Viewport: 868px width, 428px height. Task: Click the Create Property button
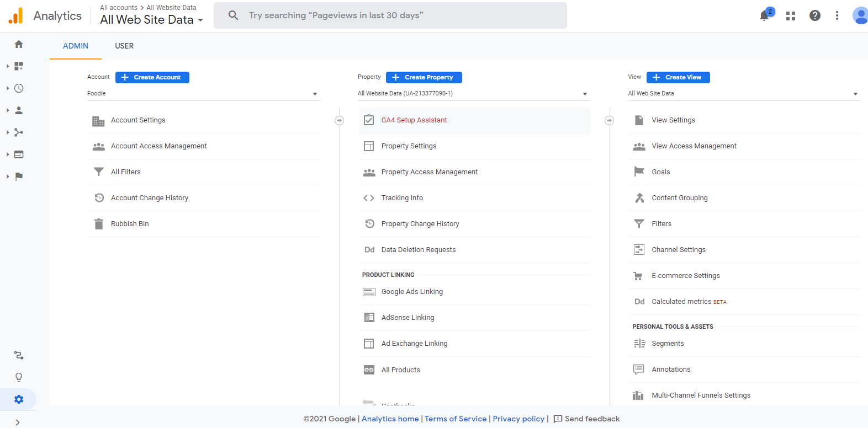coord(424,77)
